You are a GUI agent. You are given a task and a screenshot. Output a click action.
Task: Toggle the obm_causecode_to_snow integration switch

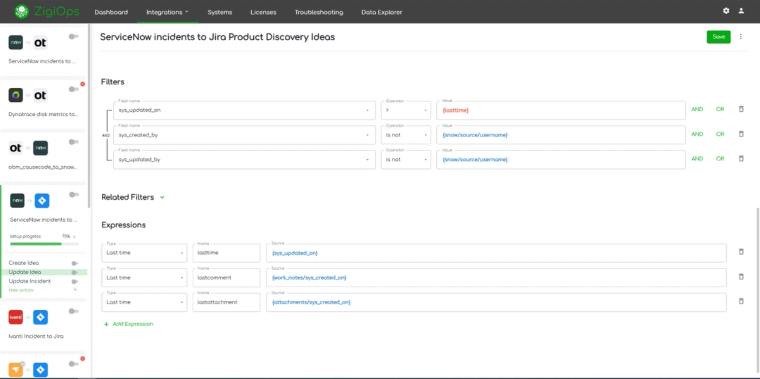click(x=74, y=142)
